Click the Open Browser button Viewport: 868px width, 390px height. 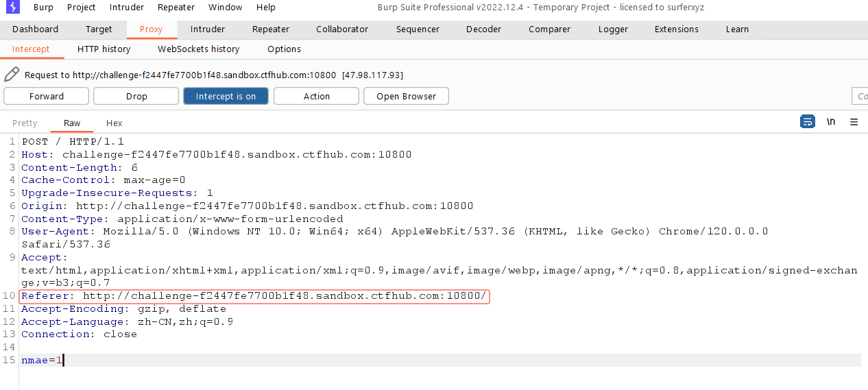pyautogui.click(x=406, y=96)
